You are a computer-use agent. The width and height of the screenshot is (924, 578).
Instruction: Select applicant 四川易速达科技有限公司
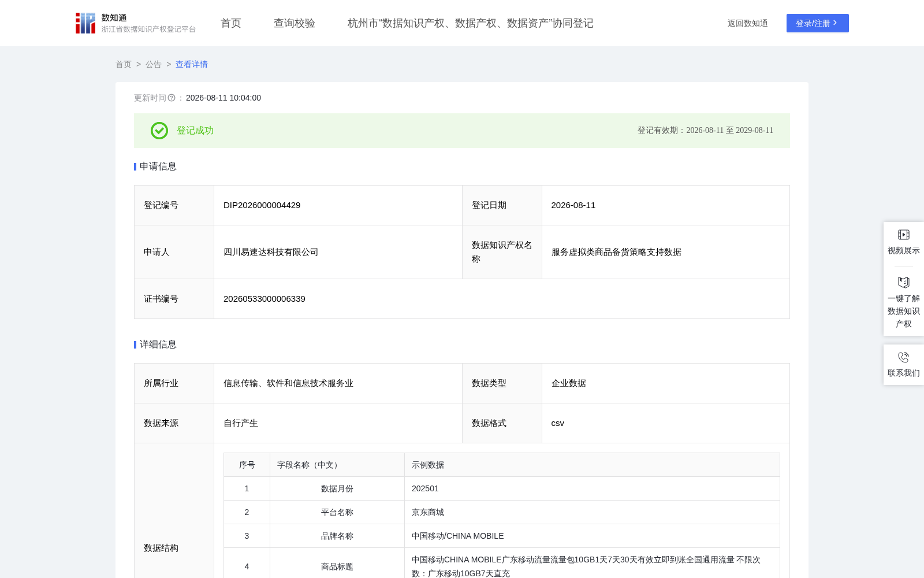pyautogui.click(x=271, y=252)
